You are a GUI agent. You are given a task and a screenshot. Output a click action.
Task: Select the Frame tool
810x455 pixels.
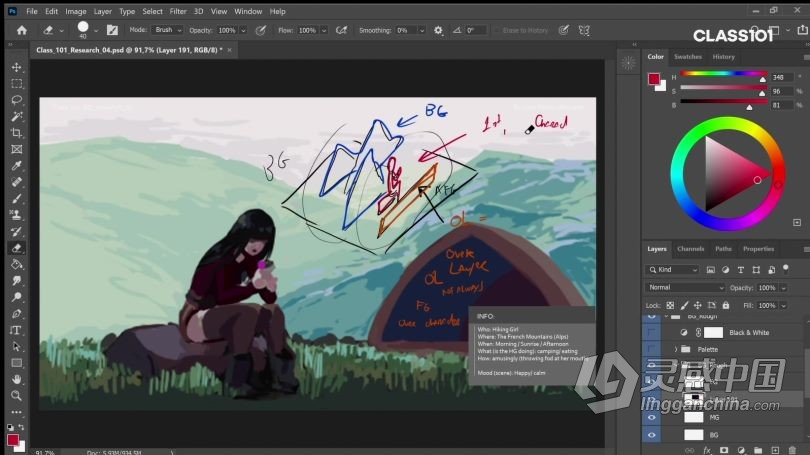point(17,149)
